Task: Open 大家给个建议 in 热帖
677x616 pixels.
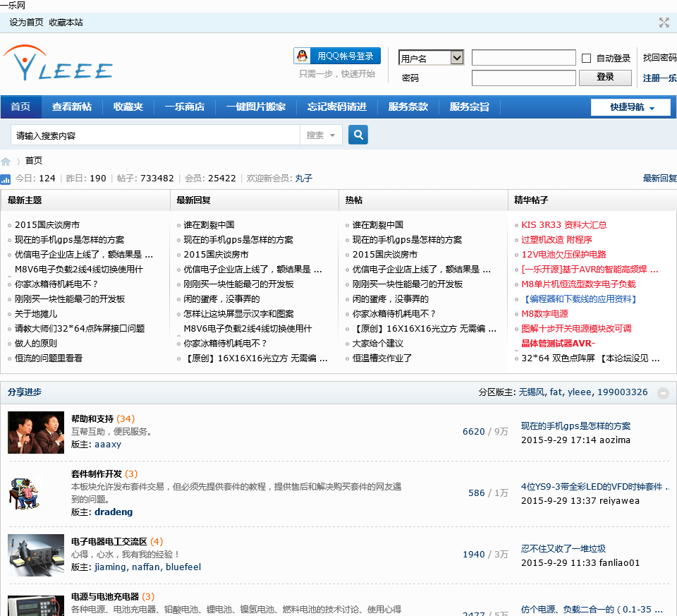Action: click(378, 344)
